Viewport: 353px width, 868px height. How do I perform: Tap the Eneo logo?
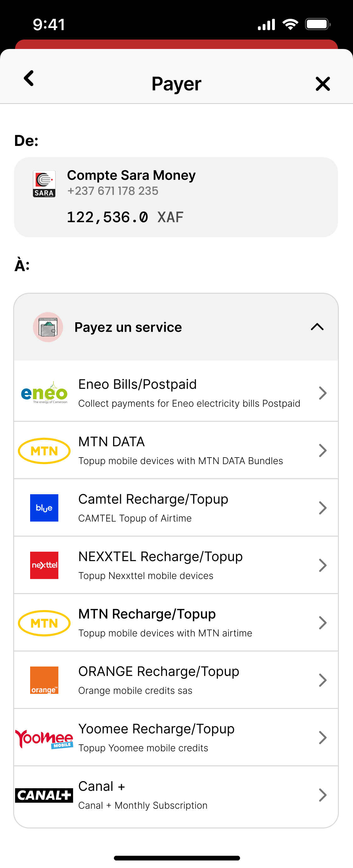pos(44,393)
